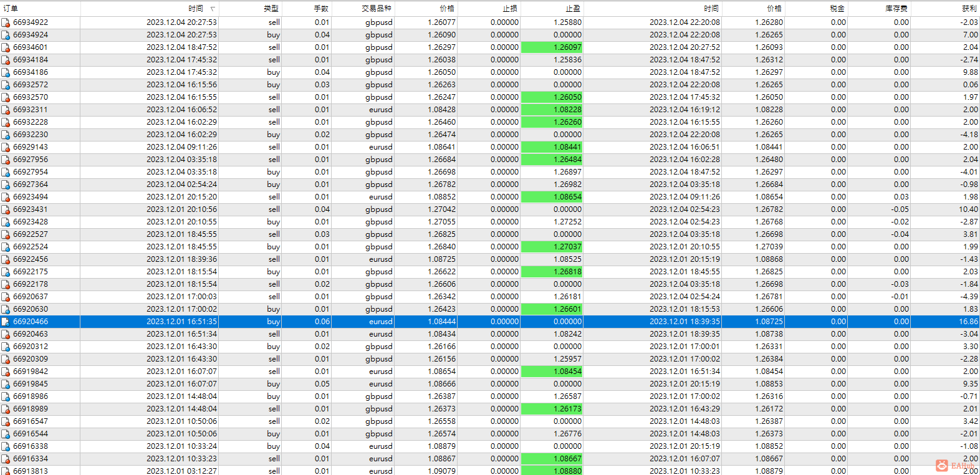Screen dimensions: 980x475
Task: Sort by the 类型 column header
Action: [x=271, y=9]
